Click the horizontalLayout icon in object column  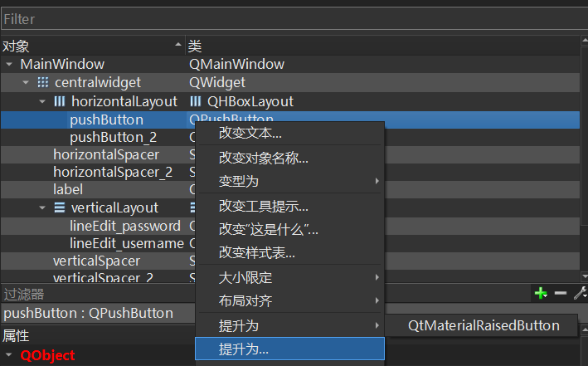59,101
